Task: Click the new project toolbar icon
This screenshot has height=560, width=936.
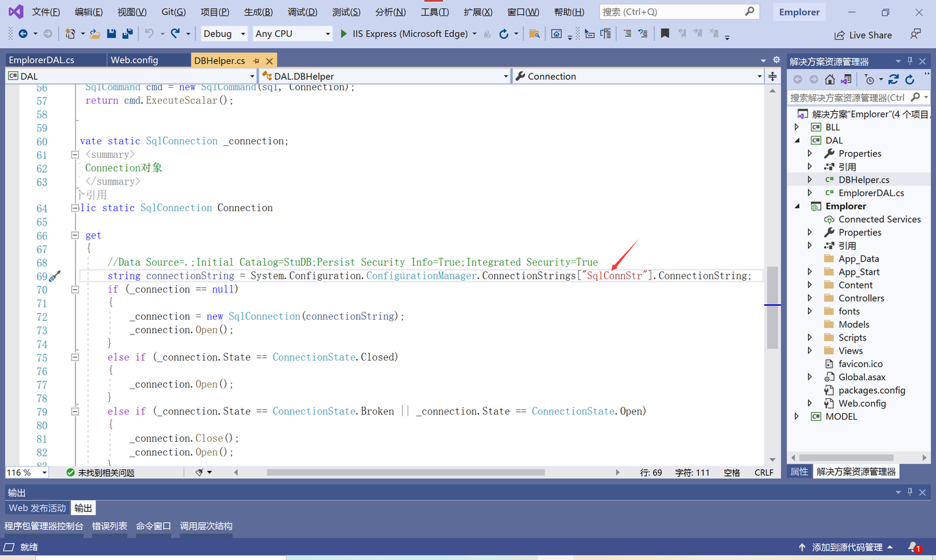Action: tap(70, 34)
